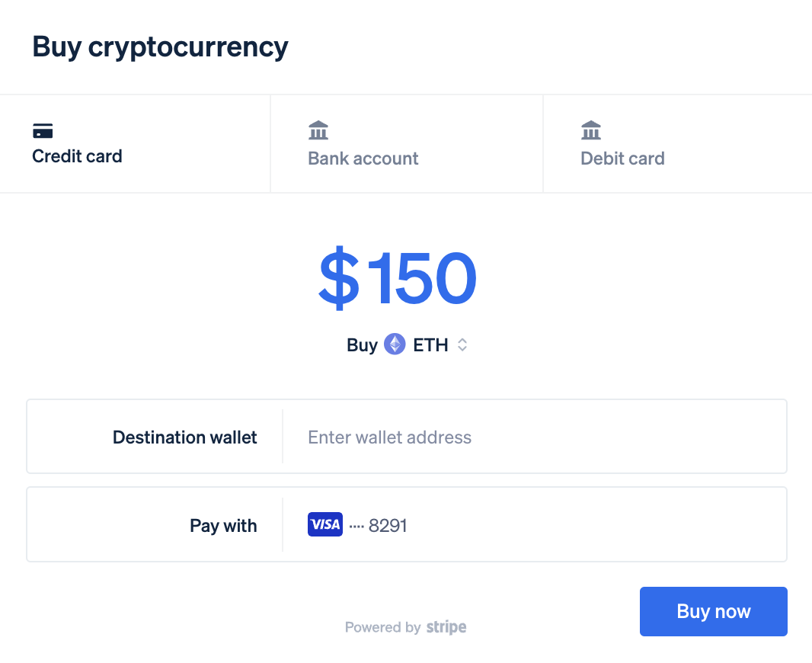Select the Credit card tab label
The height and width of the screenshot is (663, 812).
click(77, 156)
